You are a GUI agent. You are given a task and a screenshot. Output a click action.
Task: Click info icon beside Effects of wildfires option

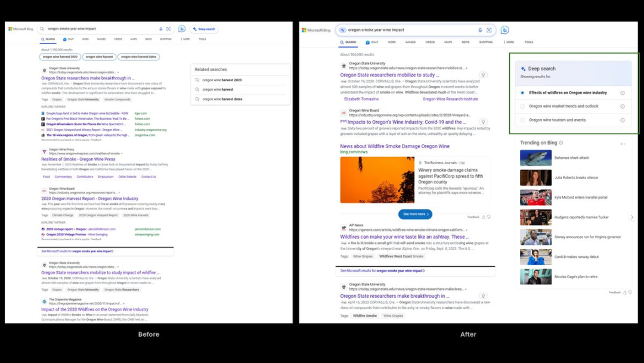point(623,93)
